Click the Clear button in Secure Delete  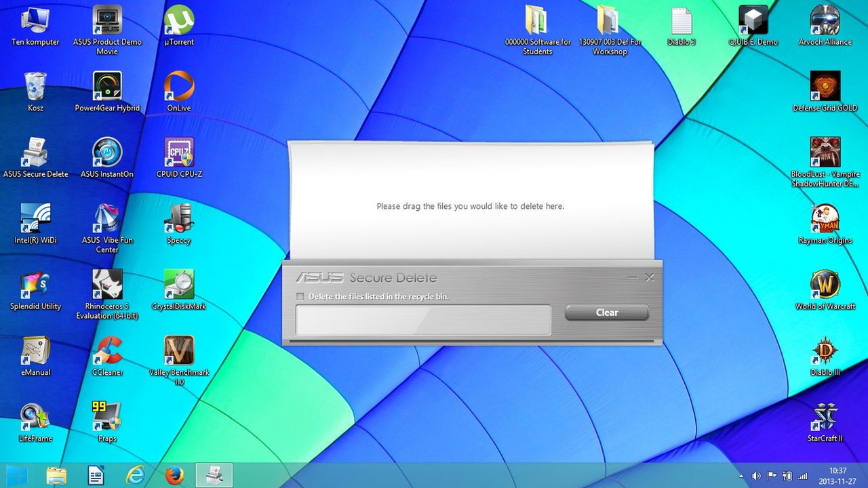(x=607, y=312)
